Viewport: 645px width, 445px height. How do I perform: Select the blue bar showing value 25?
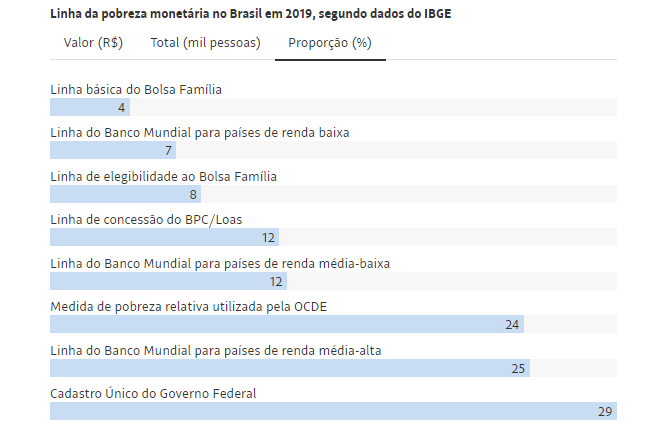289,369
